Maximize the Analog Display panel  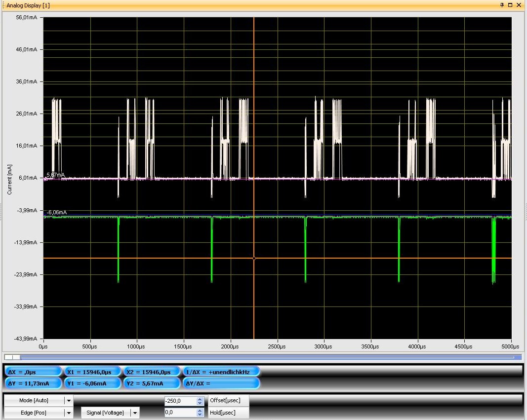tap(510, 5)
